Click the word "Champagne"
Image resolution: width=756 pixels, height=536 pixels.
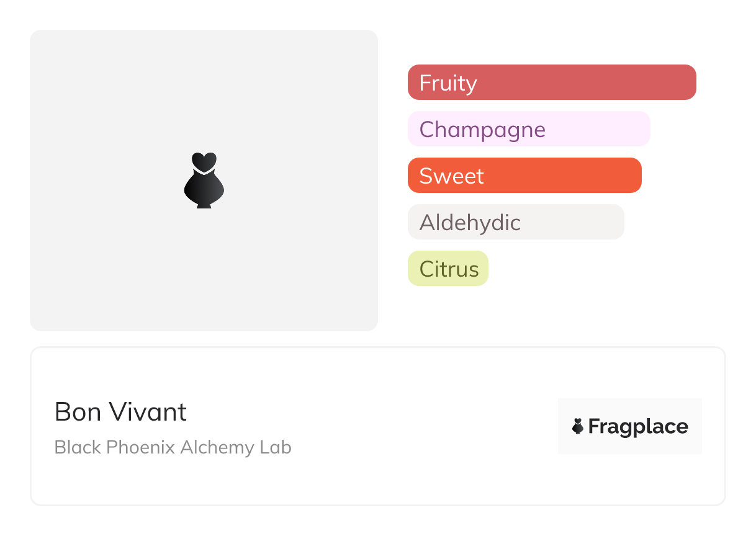[482, 130]
